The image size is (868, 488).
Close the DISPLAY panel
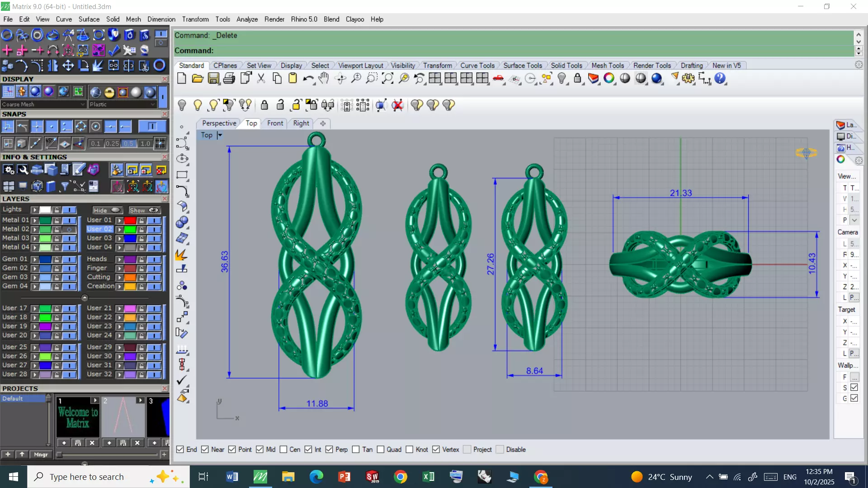tap(165, 79)
